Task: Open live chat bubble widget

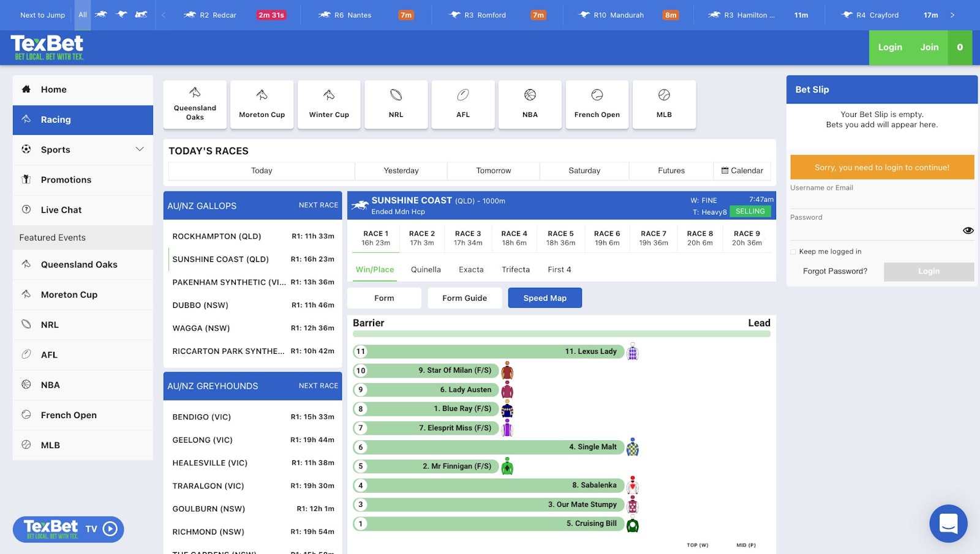Action: 948,523
